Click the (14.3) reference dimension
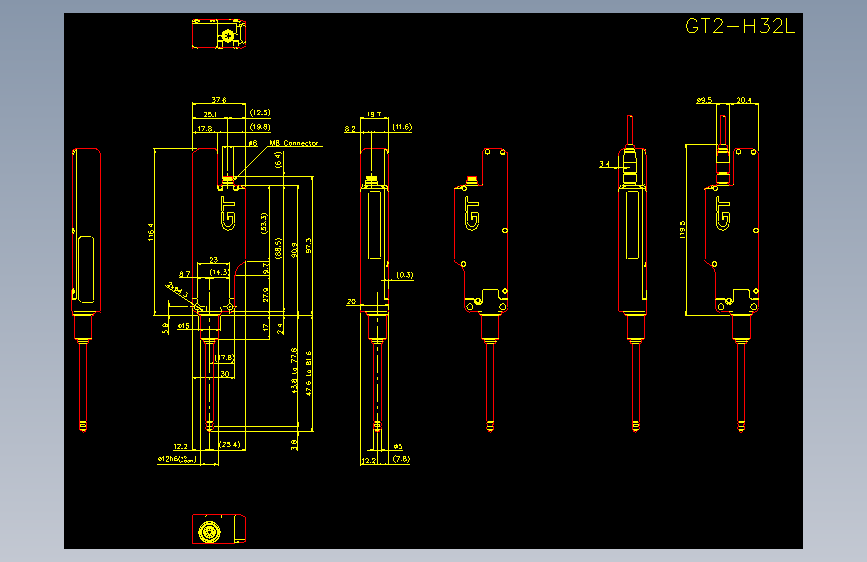This screenshot has width=867, height=562. click(219, 272)
